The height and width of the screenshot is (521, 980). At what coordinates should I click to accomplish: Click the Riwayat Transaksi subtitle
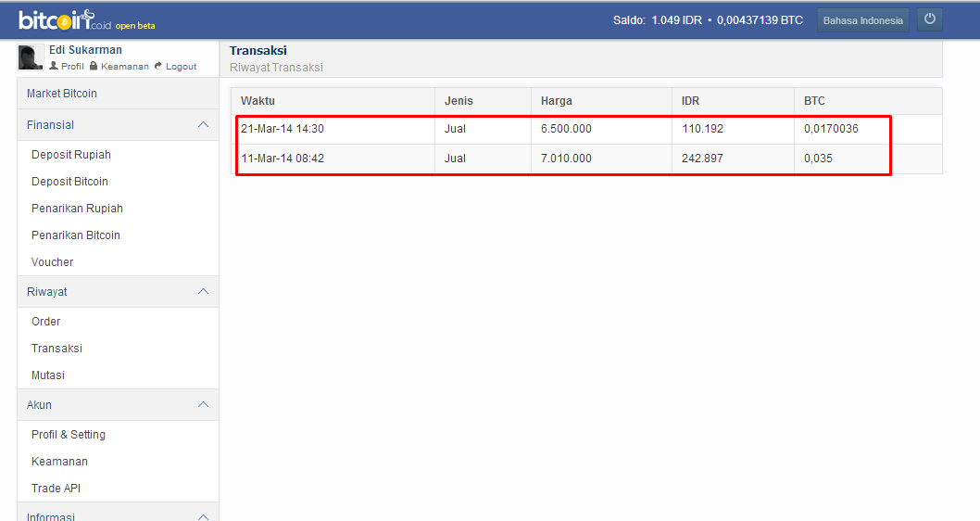point(276,68)
